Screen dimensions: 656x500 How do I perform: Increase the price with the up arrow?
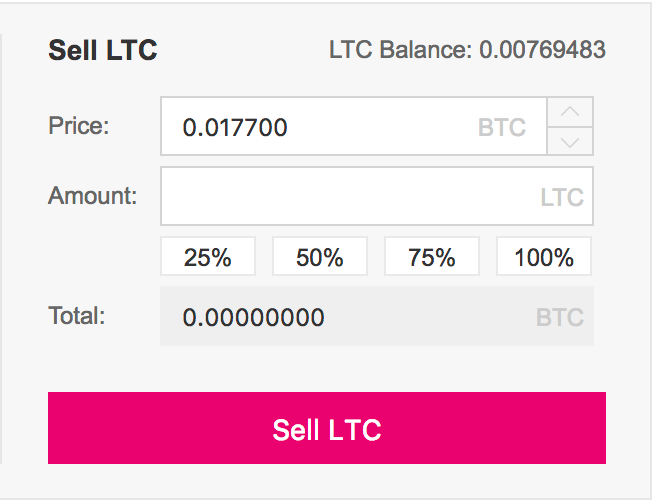[x=570, y=112]
